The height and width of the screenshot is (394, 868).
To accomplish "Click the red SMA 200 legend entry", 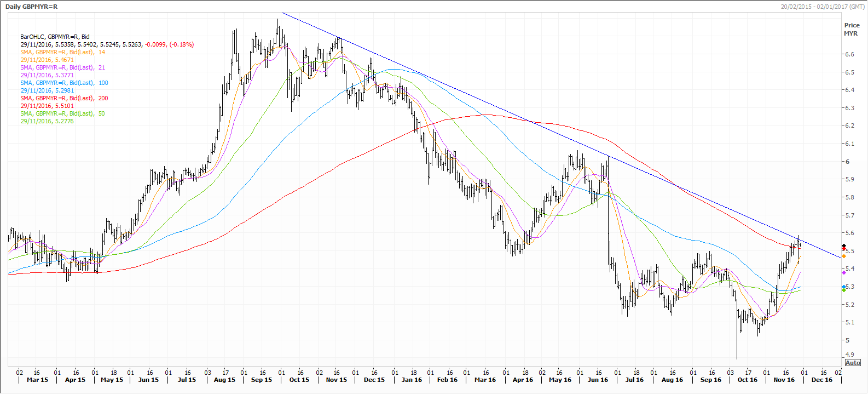I will point(64,98).
